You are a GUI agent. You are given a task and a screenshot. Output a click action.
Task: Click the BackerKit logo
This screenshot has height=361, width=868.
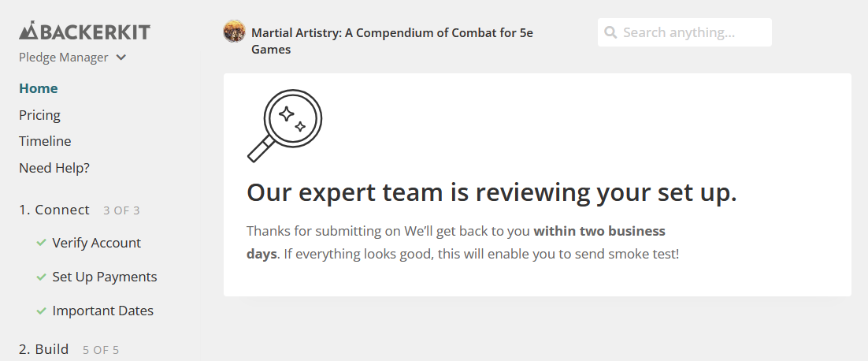coord(84,31)
